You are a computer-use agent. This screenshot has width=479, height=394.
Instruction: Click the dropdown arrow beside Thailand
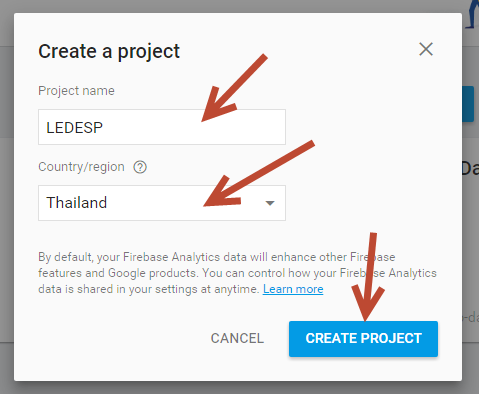pos(270,203)
